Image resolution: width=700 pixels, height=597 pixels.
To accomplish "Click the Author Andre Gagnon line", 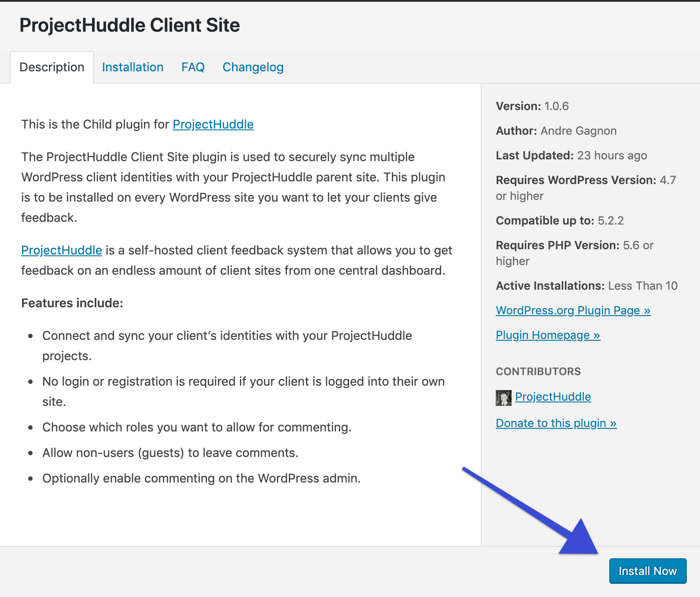I will point(556,131).
